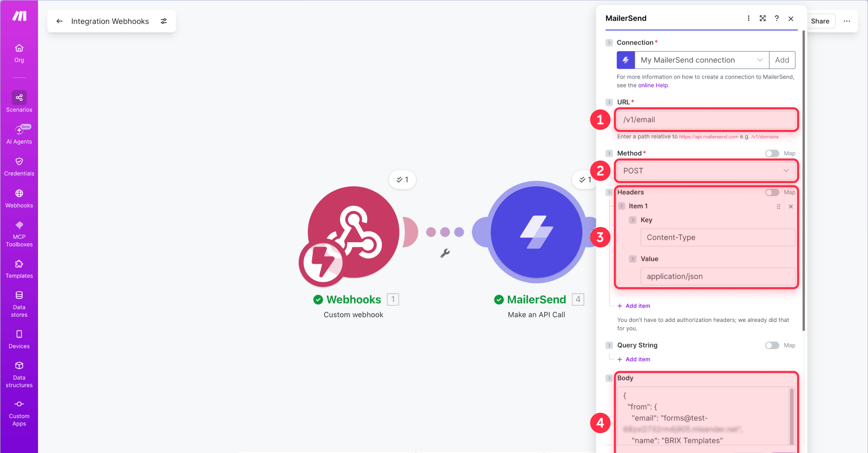
Task: Toggle the Map switch for Query String
Action: tap(772, 345)
